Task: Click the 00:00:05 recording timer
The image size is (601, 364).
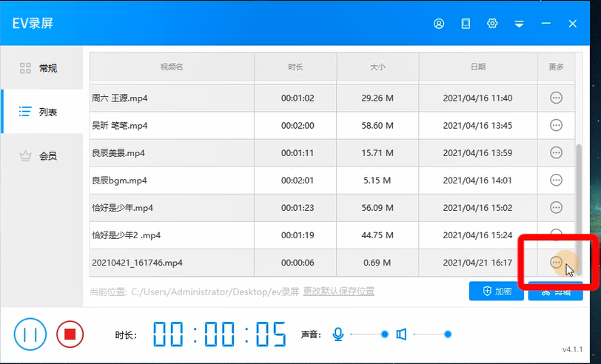Action: click(x=220, y=334)
